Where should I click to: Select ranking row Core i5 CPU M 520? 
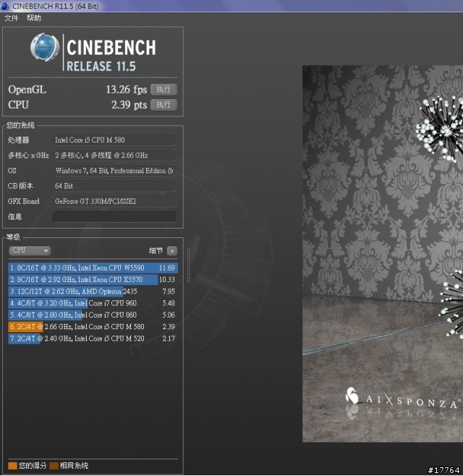tap(93, 339)
